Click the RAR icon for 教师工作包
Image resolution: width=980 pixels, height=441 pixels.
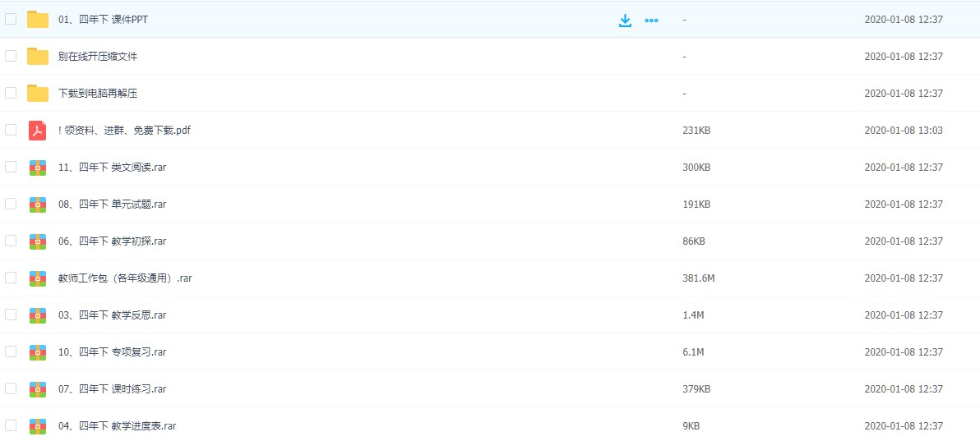(38, 278)
